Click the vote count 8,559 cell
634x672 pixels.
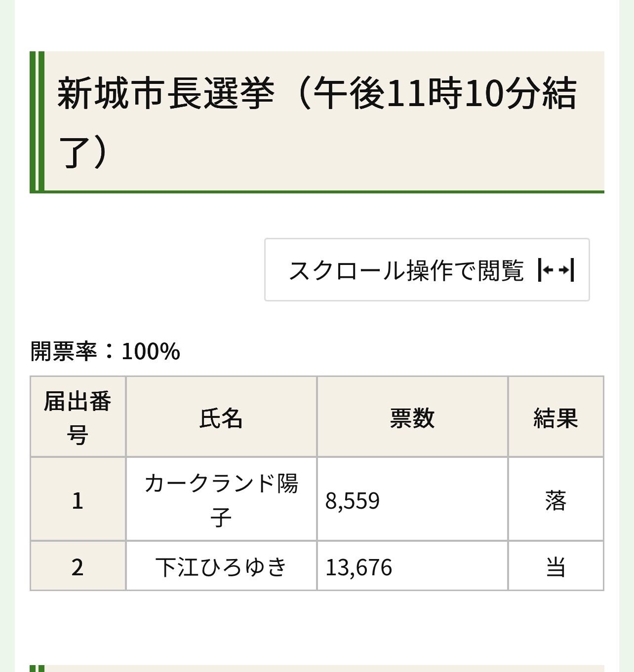coord(412,499)
